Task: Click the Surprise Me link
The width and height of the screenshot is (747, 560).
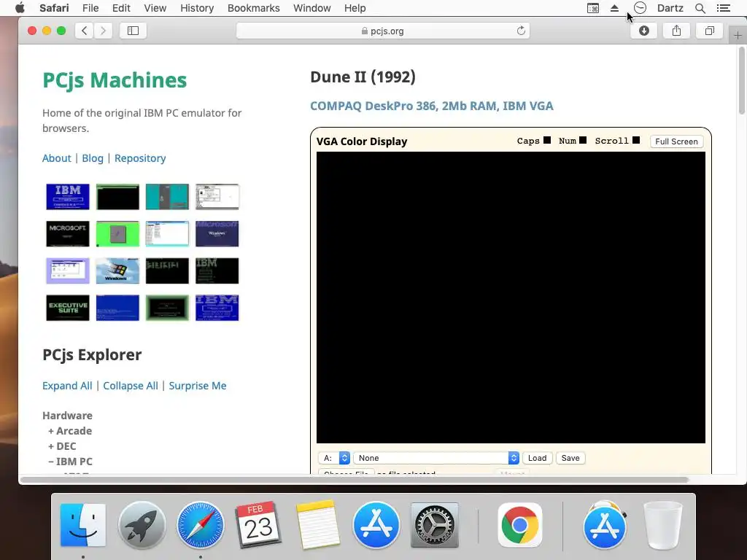Action: click(198, 386)
